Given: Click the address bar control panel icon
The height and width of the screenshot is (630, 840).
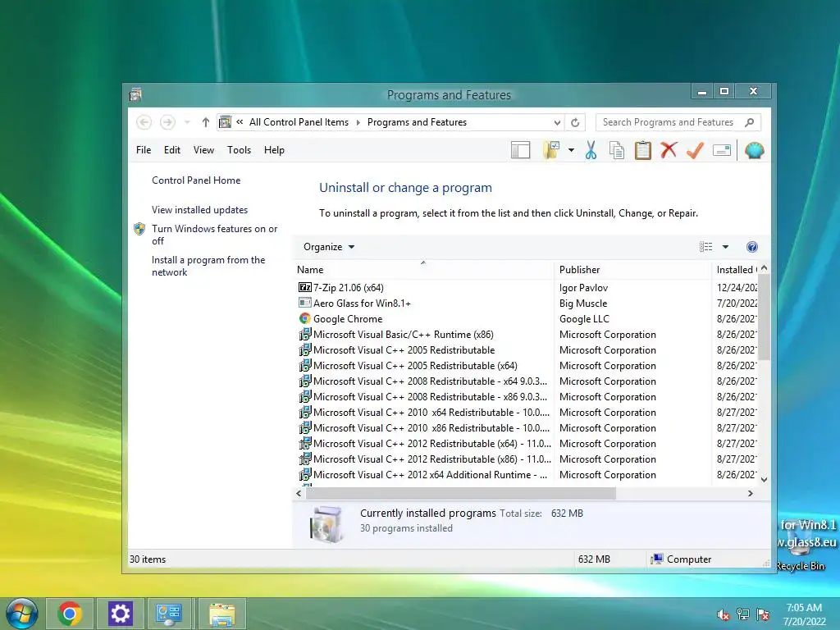Looking at the screenshot, I should click(226, 122).
